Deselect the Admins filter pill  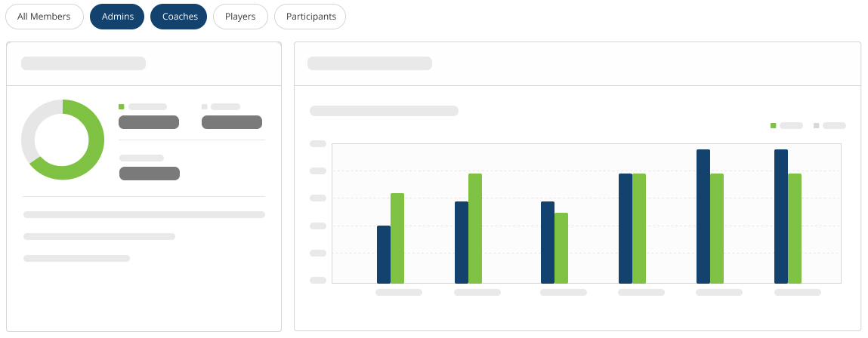[116, 17]
